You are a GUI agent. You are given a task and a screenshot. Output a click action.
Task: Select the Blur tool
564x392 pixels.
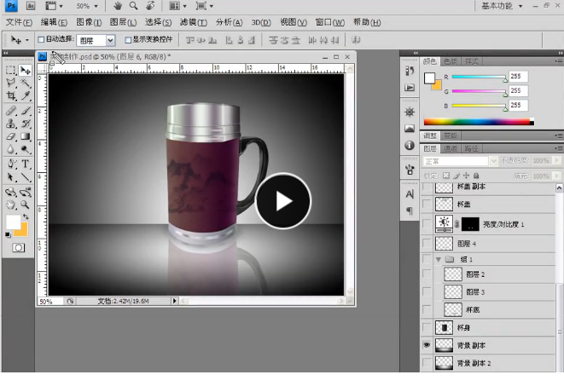(x=11, y=149)
